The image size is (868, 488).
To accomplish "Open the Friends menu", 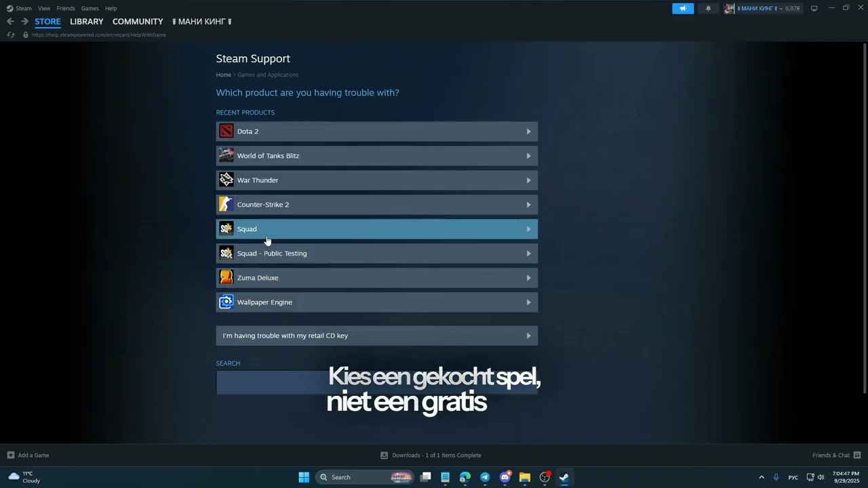I will pyautogui.click(x=66, y=8).
